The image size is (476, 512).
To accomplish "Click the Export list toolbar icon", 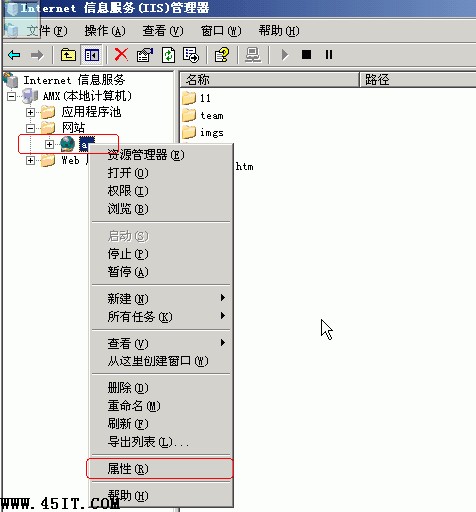I will (x=191, y=55).
